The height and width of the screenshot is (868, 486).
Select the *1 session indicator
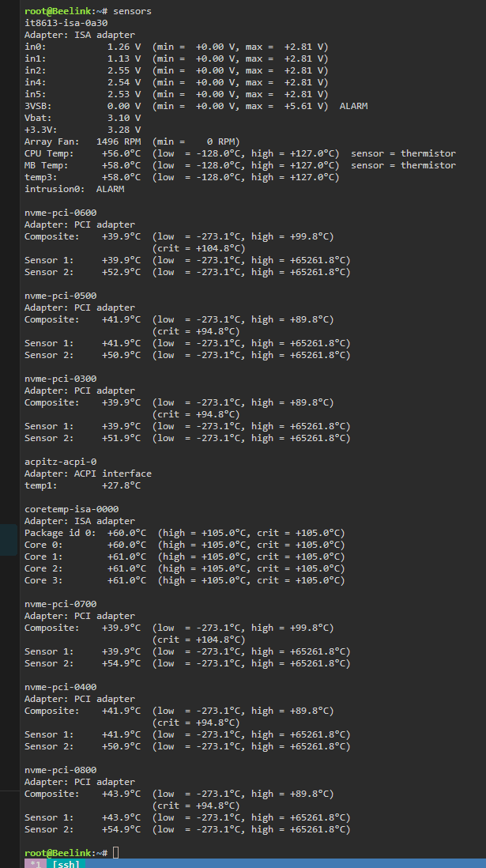point(34,863)
